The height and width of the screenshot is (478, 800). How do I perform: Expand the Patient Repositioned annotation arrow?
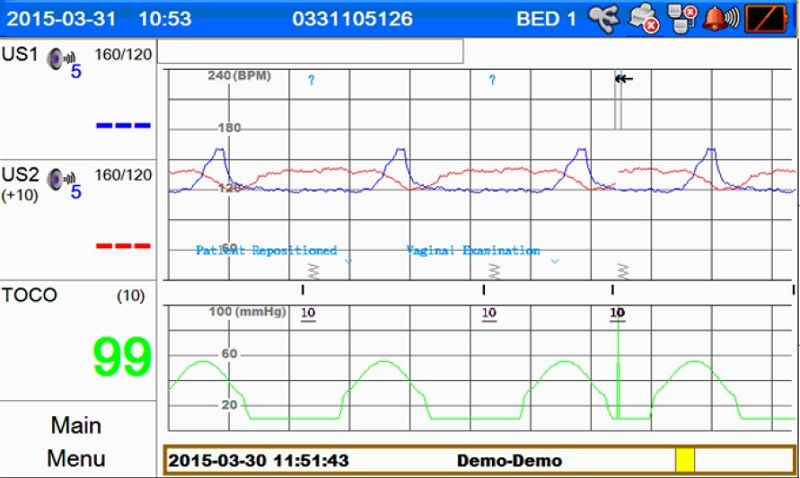tap(348, 261)
